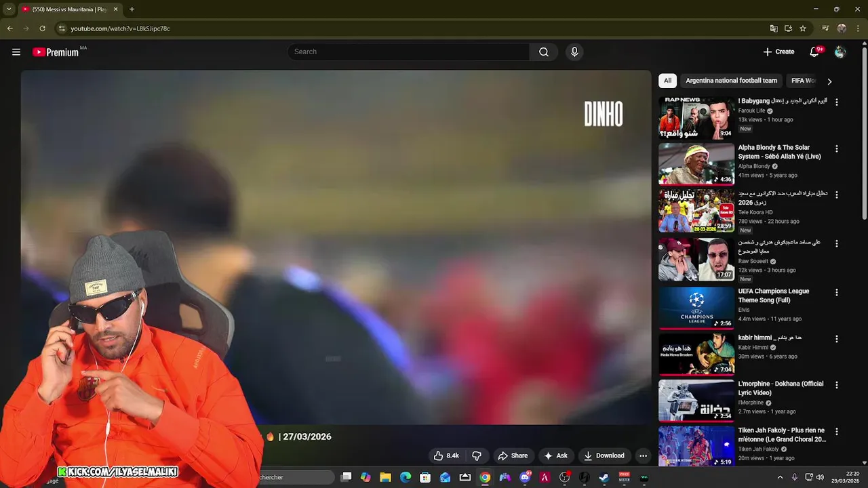This screenshot has height=488, width=868.
Task: Open YouTube notifications bell
Action: [814, 52]
